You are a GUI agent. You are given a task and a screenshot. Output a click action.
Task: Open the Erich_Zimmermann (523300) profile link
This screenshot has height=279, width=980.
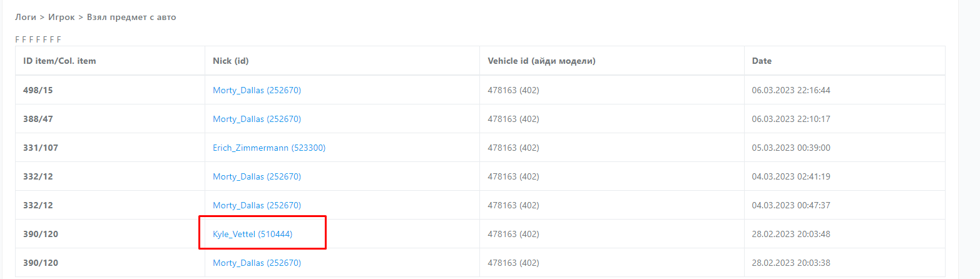point(269,148)
